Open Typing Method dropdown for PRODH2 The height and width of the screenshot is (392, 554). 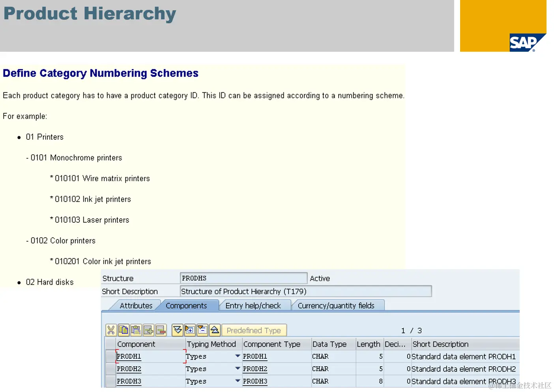[238, 368]
